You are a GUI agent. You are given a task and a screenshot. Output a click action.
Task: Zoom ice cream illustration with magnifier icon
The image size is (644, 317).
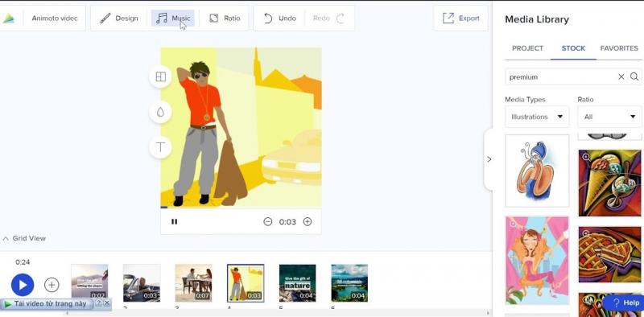point(586,156)
